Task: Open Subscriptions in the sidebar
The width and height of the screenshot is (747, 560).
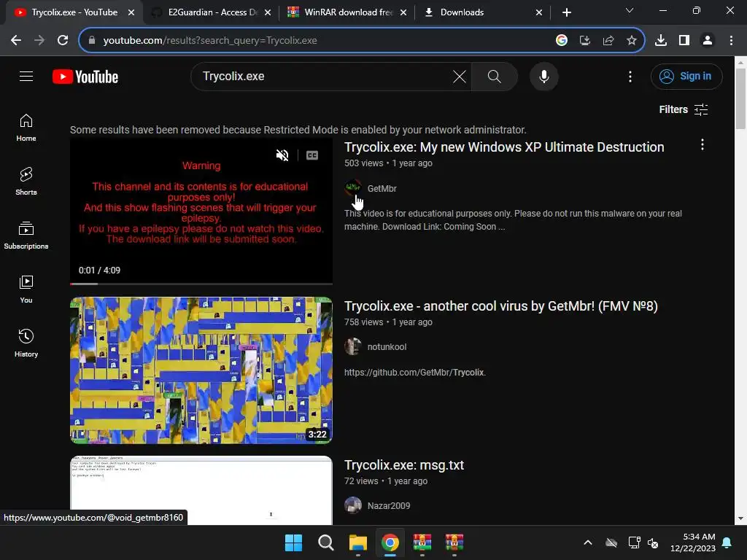Action: point(26,236)
